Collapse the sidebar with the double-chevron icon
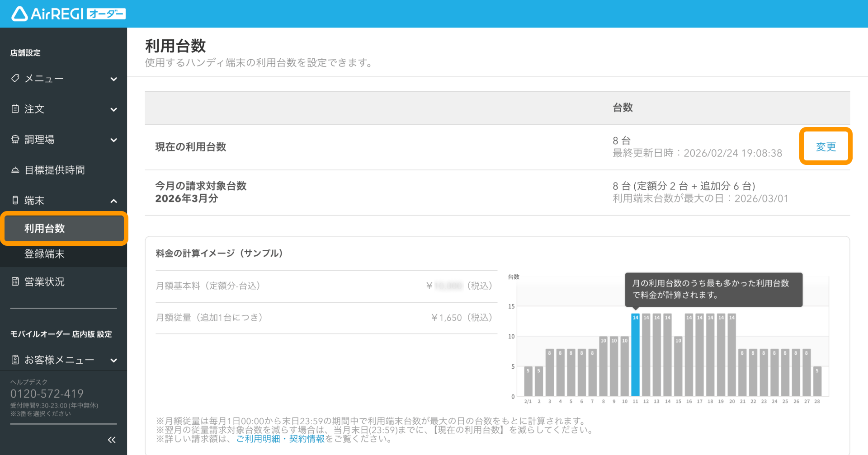The height and width of the screenshot is (455, 868). click(112, 440)
